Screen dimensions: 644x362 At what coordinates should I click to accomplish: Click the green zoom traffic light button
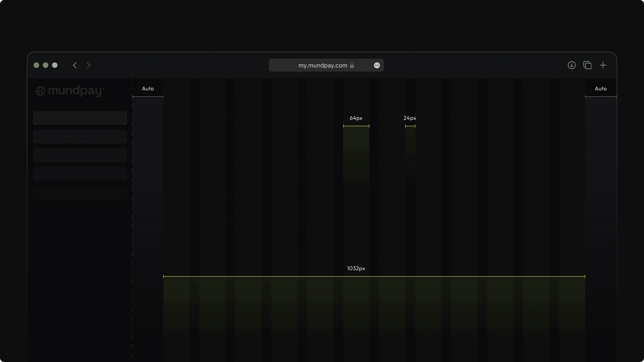coord(55,65)
